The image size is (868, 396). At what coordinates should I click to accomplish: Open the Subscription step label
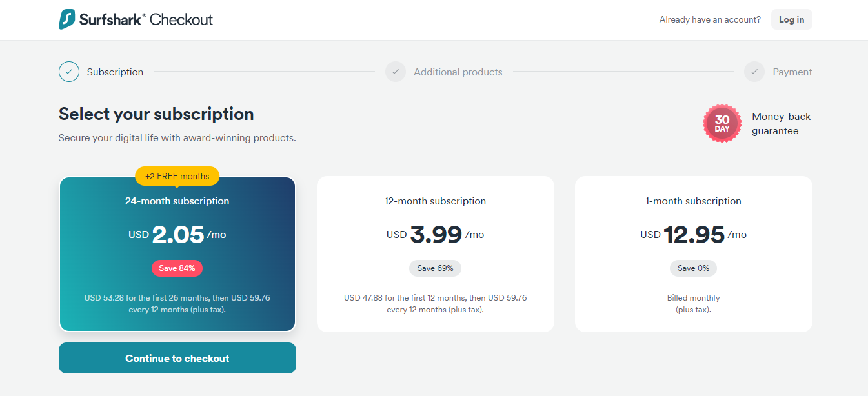[x=116, y=72]
